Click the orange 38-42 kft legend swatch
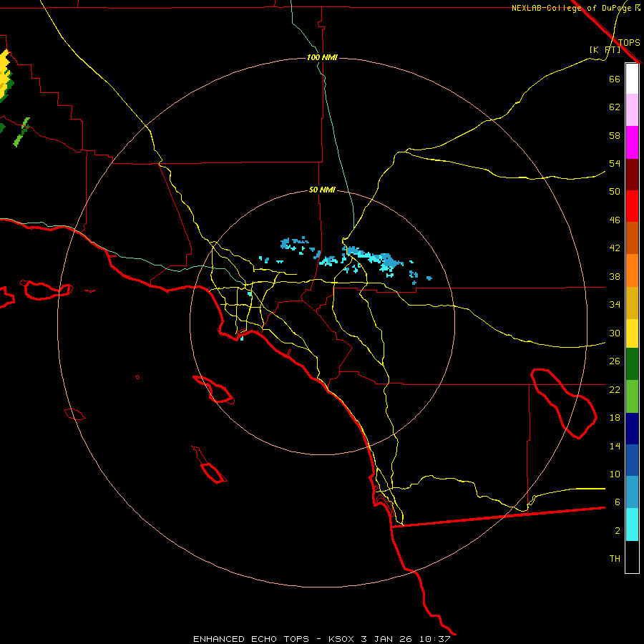644x644 pixels. (x=632, y=270)
